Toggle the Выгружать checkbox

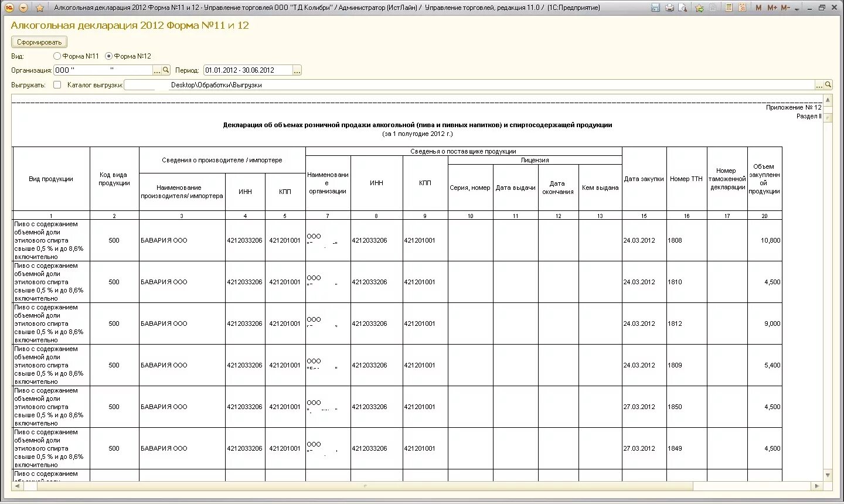57,84
